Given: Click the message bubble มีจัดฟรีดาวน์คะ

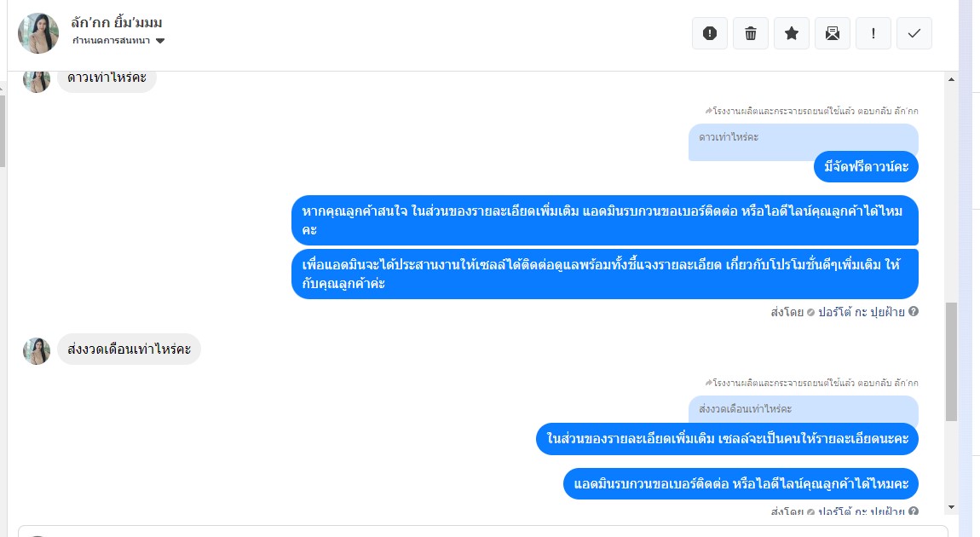Looking at the screenshot, I should click(x=866, y=167).
